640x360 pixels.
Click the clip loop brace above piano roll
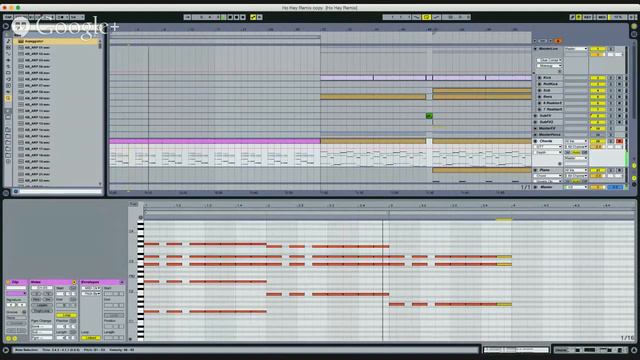click(266, 213)
